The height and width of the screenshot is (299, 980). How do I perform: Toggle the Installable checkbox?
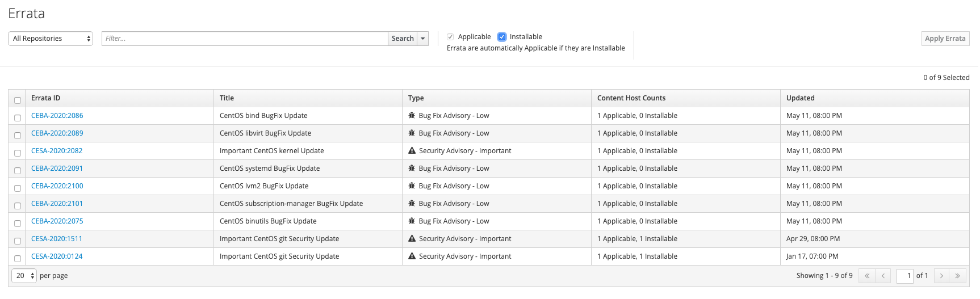pos(502,37)
